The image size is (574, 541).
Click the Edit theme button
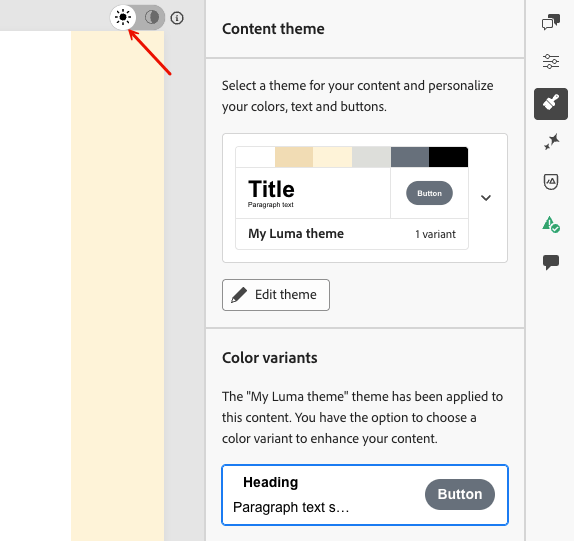(x=276, y=295)
